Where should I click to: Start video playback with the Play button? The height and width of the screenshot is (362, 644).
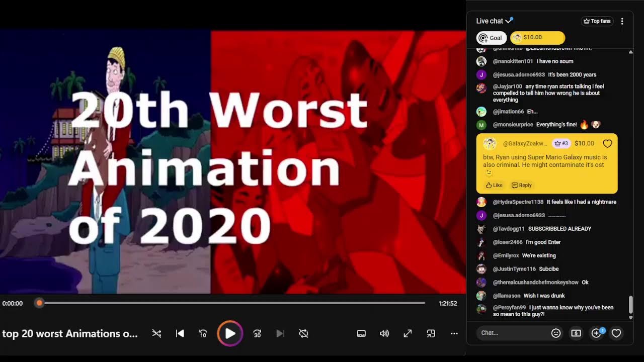[230, 333]
